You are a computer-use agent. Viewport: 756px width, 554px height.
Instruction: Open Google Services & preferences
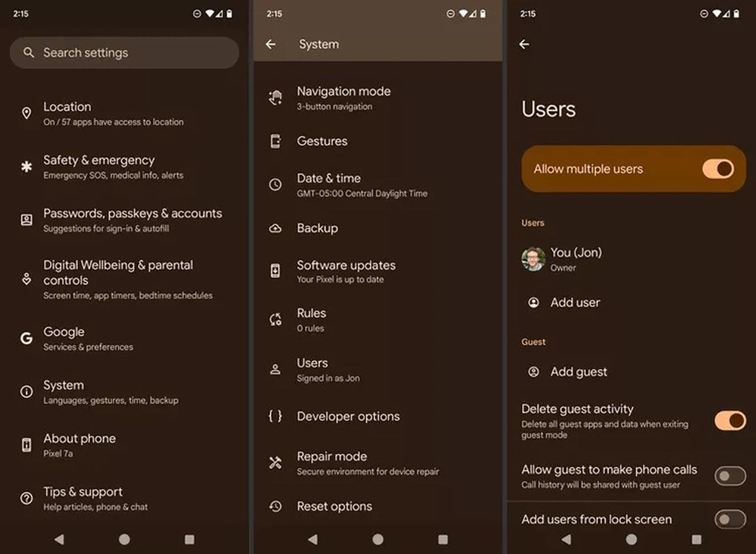(124, 338)
